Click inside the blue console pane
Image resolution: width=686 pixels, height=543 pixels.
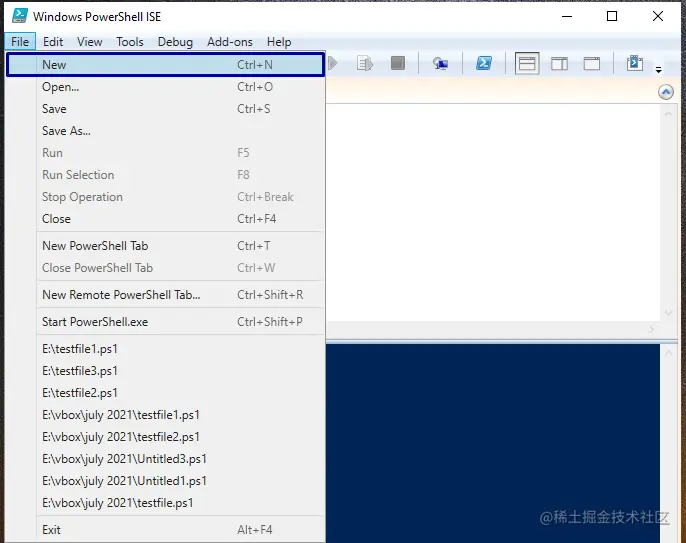493,443
